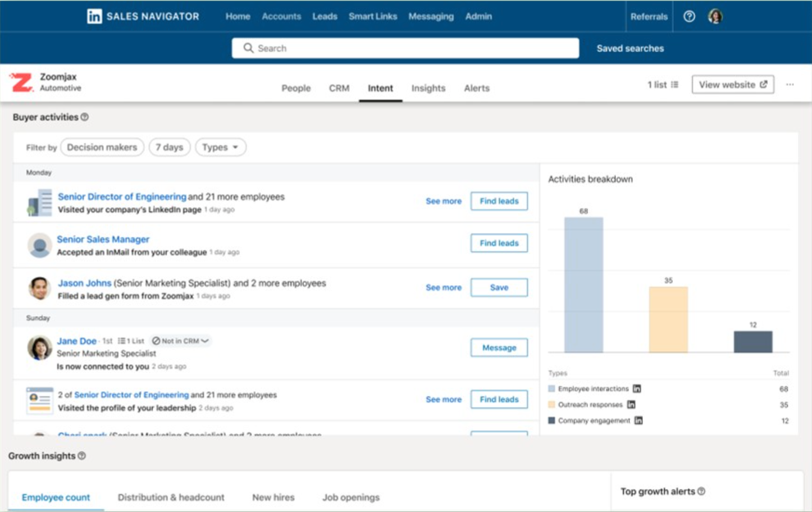Viewport: 812px width, 512px height.
Task: Switch to the New hires tab
Action: (273, 497)
